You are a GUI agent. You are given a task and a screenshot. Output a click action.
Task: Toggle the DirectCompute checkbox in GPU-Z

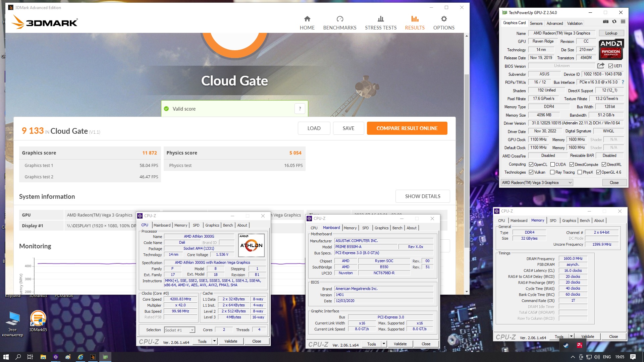(572, 165)
